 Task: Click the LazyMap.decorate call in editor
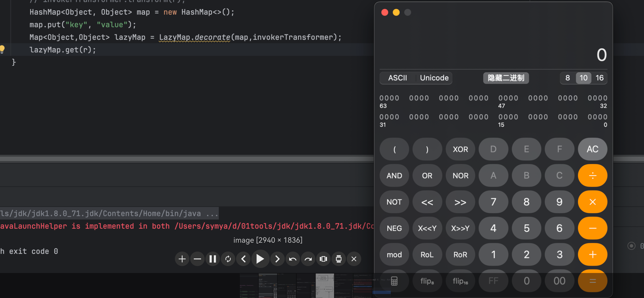pos(195,37)
